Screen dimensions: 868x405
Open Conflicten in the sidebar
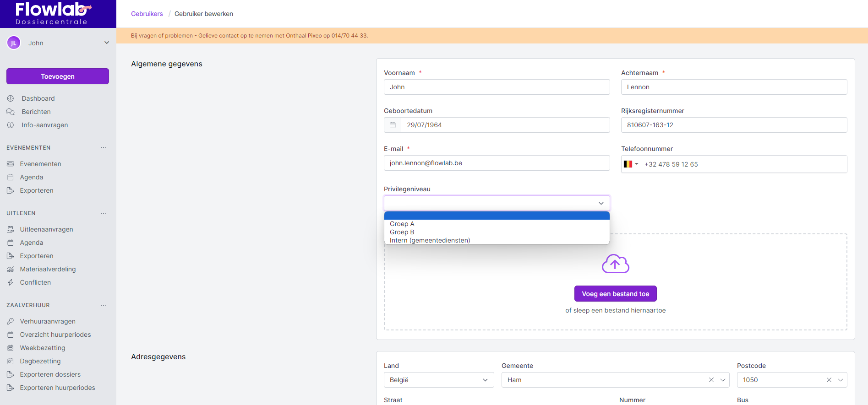[35, 282]
